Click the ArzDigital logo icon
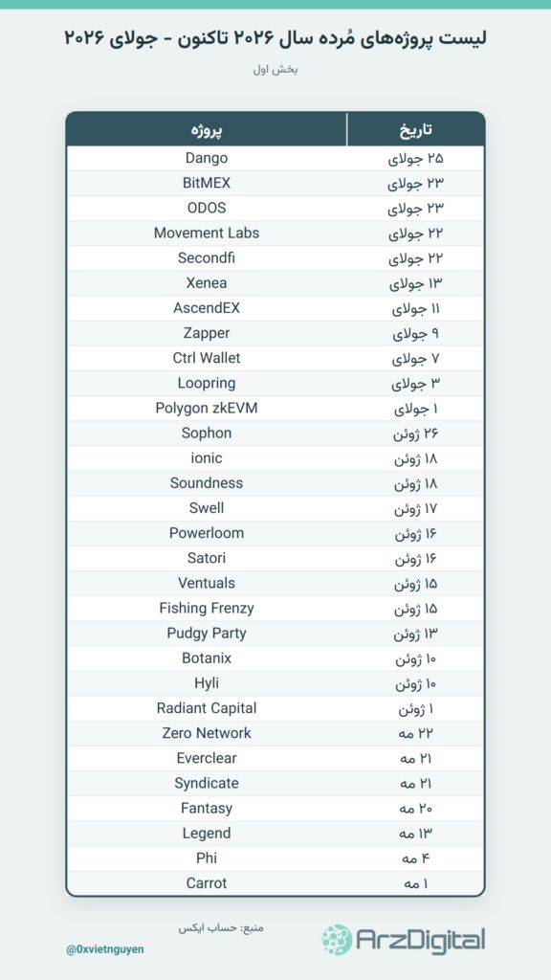The height and width of the screenshot is (980, 551). coord(337,940)
